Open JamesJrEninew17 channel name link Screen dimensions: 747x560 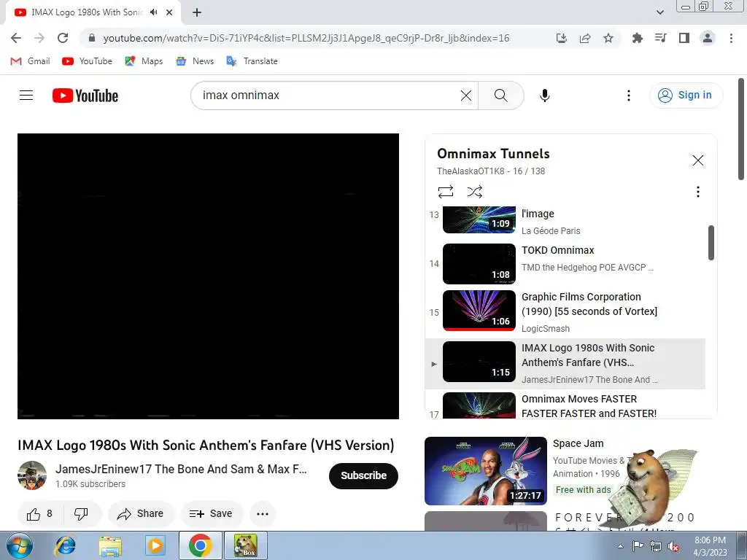pyautogui.click(x=181, y=469)
